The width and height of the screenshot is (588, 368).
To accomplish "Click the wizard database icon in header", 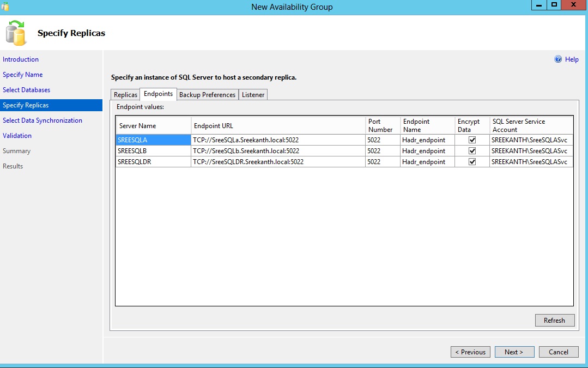I will 16,33.
